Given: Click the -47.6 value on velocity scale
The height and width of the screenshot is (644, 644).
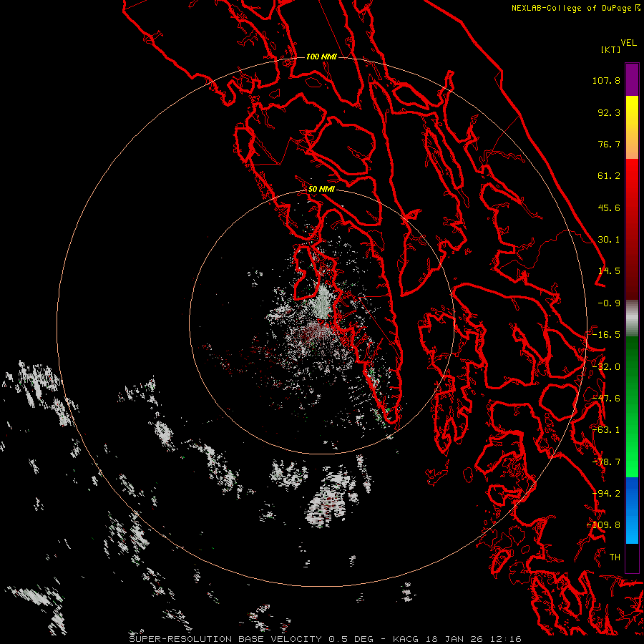Looking at the screenshot, I should tap(606, 399).
